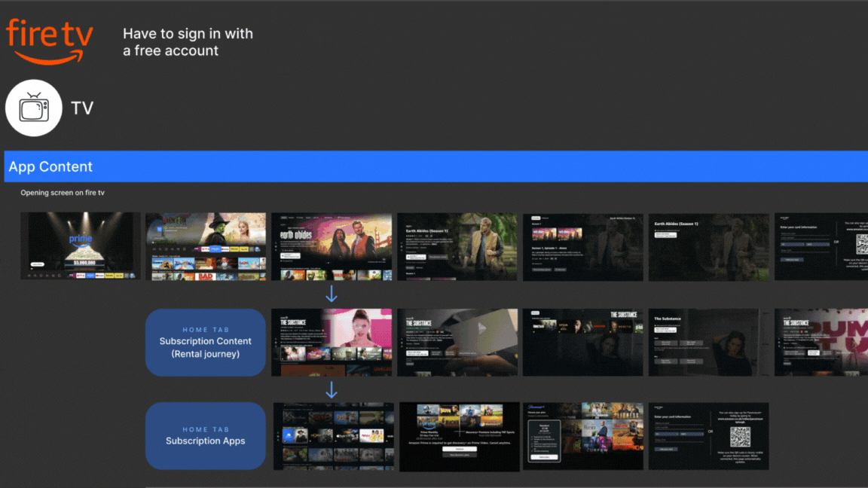Select the "Opening screen on fire tv" caption
This screenshot has width=868, height=488.
click(63, 193)
